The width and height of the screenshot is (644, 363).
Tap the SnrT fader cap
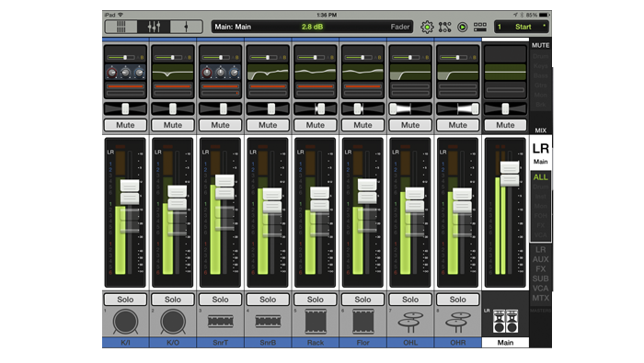point(224,187)
